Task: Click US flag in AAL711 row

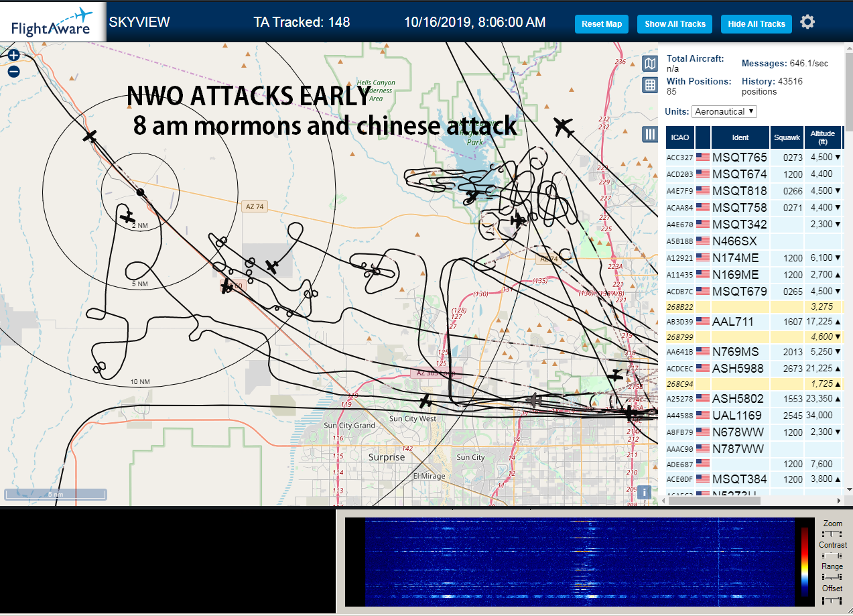Action: coord(703,322)
